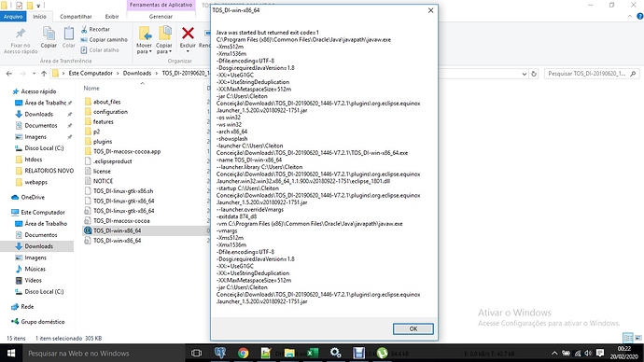Select the plugins folder in the file list
Screen dimensions: 644x362
tap(103, 142)
